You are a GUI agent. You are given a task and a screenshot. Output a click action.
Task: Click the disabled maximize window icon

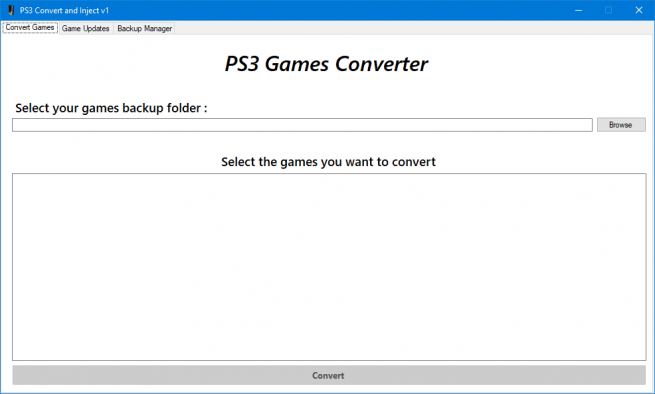(608, 10)
